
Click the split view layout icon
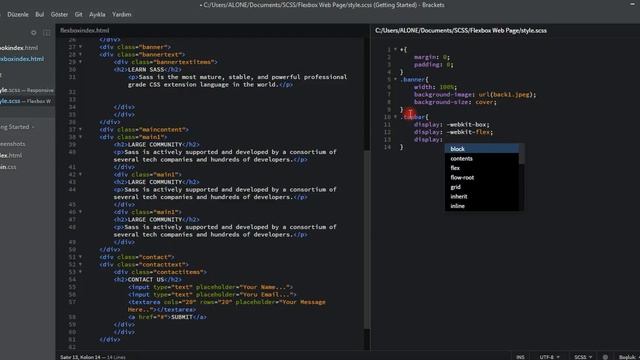(47, 33)
